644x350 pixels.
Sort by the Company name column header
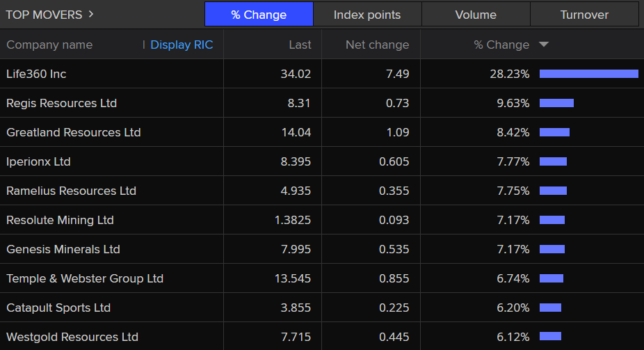point(49,45)
